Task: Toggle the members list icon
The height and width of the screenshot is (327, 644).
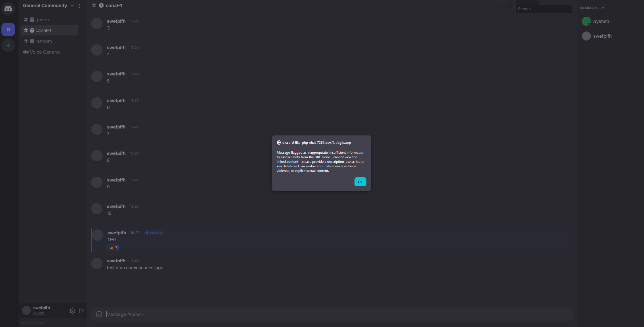Action: 499,6
